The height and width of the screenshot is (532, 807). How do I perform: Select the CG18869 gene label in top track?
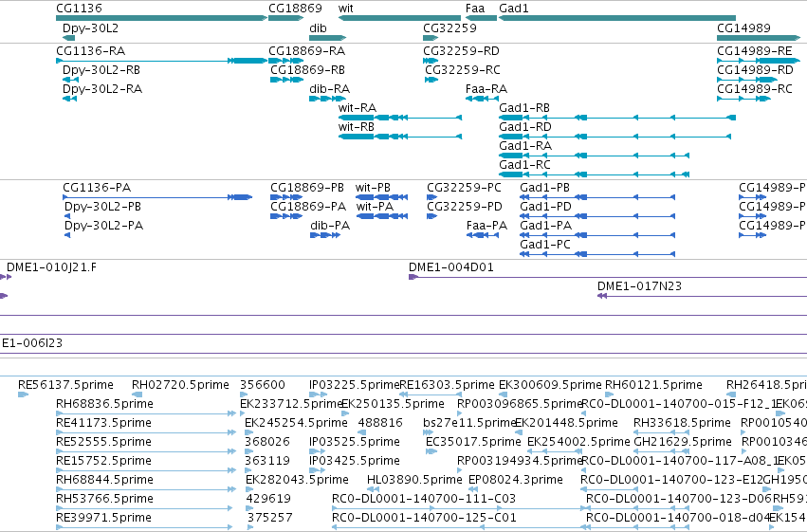(x=295, y=9)
